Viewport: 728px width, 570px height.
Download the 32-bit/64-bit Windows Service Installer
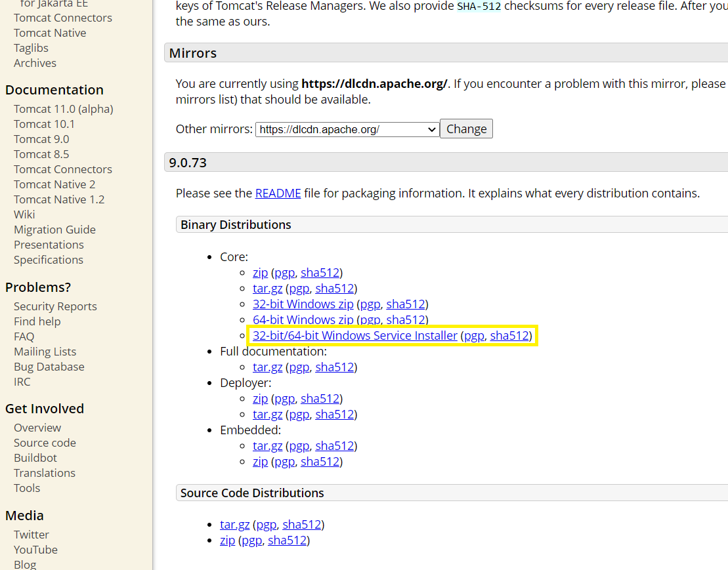[354, 336]
